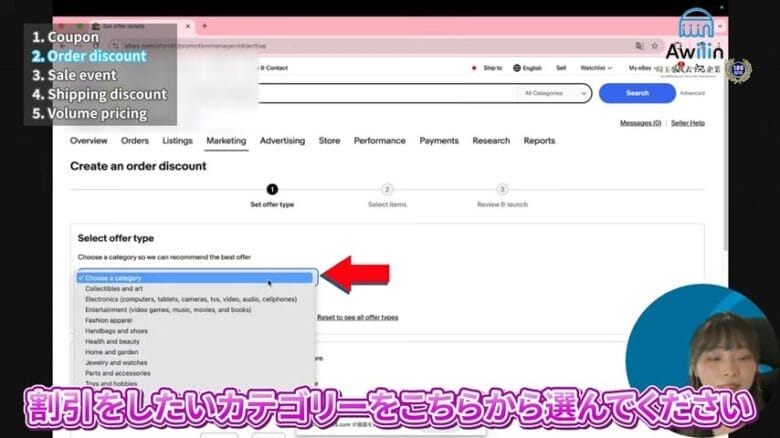Expand the Watchlist dropdown

point(596,68)
